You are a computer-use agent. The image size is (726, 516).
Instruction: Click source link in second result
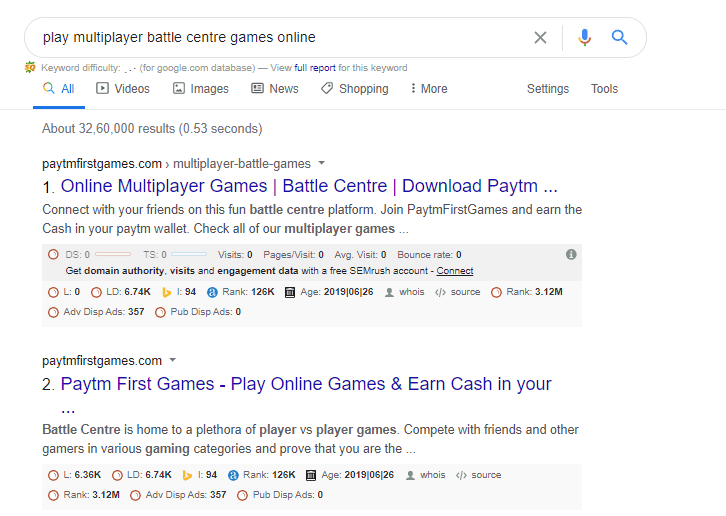coord(486,475)
